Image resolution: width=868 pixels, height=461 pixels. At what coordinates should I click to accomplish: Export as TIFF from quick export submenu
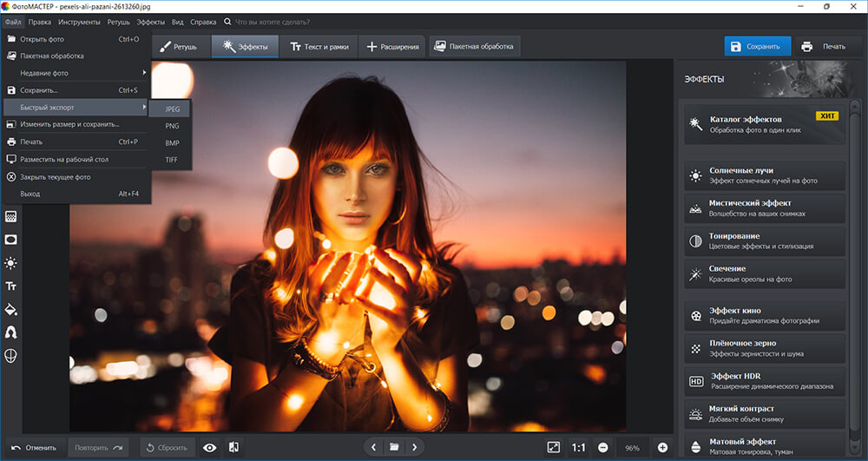(171, 160)
